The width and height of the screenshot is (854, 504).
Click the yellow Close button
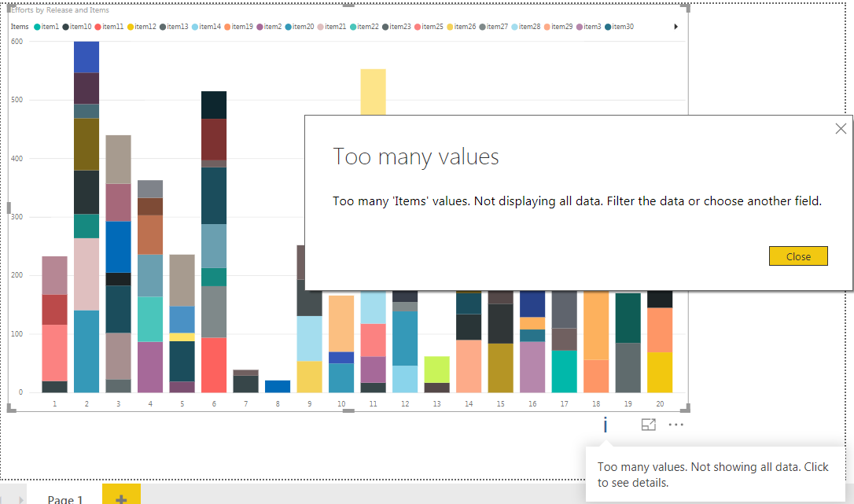pos(798,256)
